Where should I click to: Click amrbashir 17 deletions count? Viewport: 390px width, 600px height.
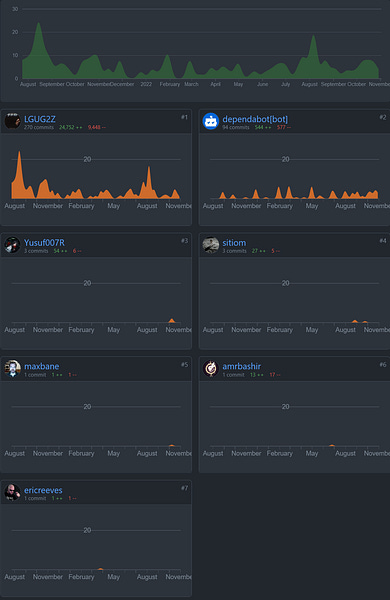[275, 375]
